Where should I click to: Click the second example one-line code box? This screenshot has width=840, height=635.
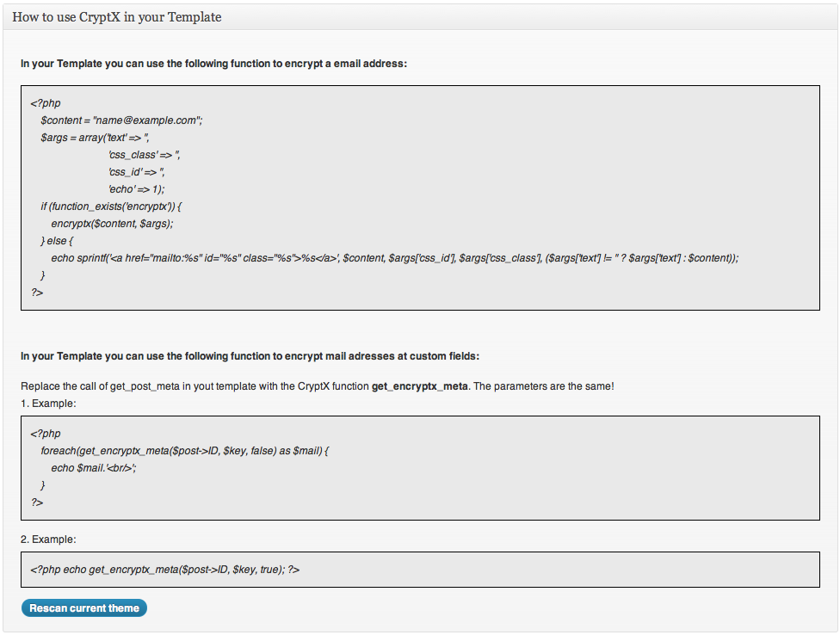pyautogui.click(x=420, y=570)
